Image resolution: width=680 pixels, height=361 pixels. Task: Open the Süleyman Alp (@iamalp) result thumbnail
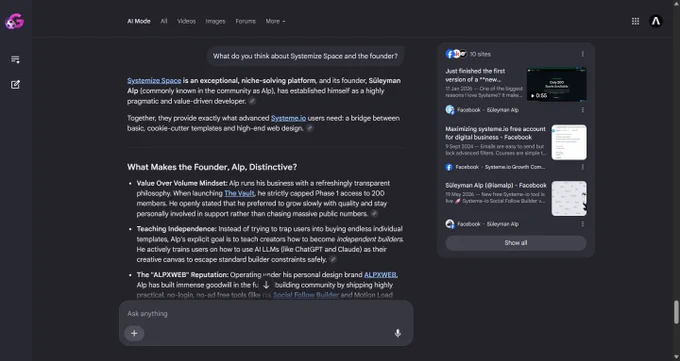pos(569,199)
